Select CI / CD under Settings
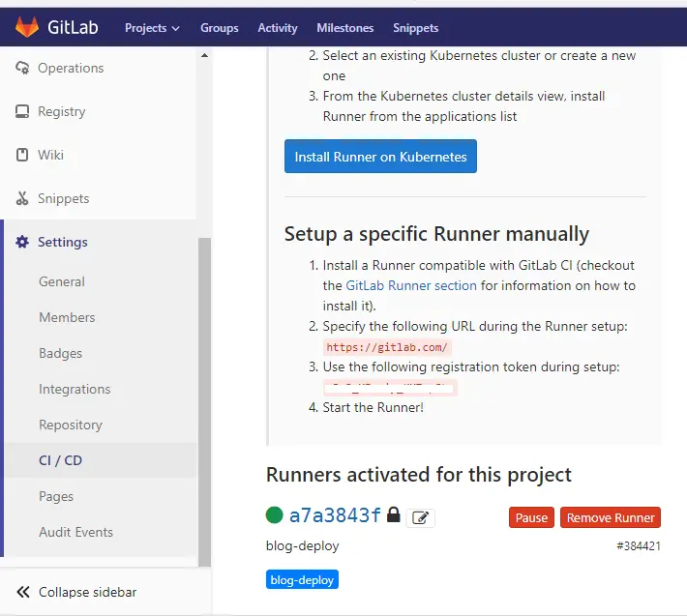Viewport: 687px width, 616px height. 60,460
